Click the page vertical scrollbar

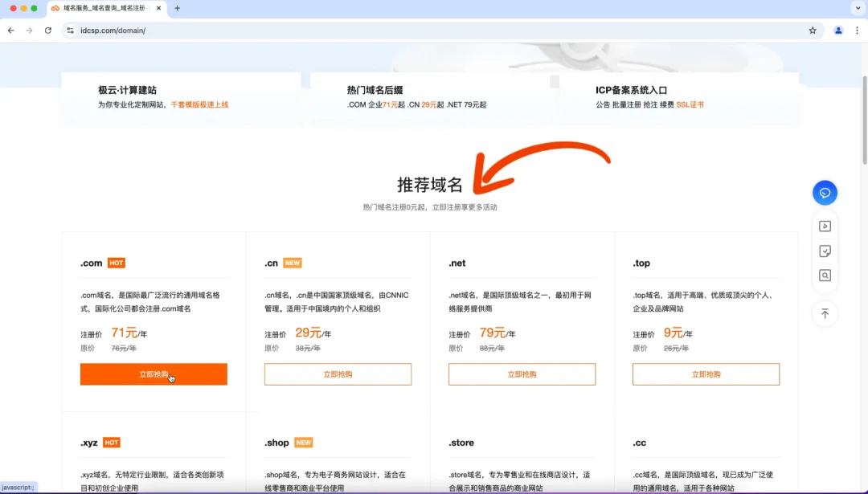click(864, 120)
